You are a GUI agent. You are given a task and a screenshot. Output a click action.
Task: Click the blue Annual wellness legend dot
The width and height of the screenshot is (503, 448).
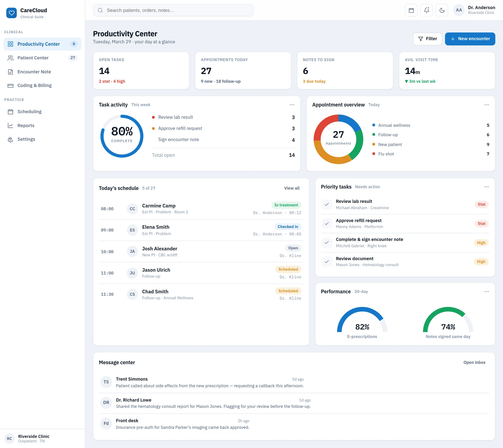pos(374,125)
